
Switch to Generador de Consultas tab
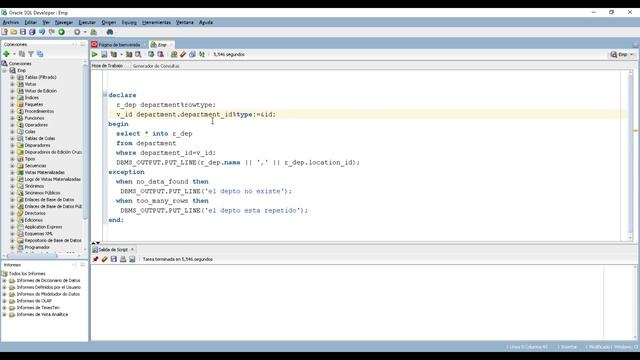click(x=156, y=66)
